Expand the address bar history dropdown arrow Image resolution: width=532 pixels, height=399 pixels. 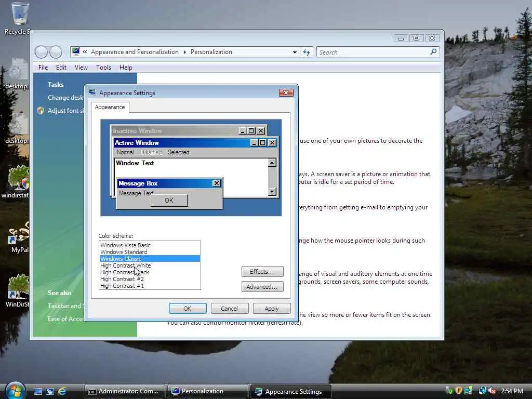[295, 52]
